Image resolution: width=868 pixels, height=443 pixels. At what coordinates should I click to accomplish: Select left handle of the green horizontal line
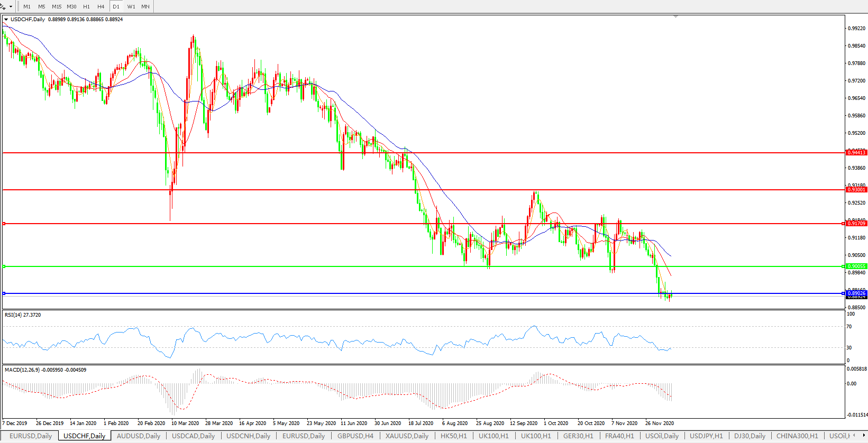[x=4, y=266]
